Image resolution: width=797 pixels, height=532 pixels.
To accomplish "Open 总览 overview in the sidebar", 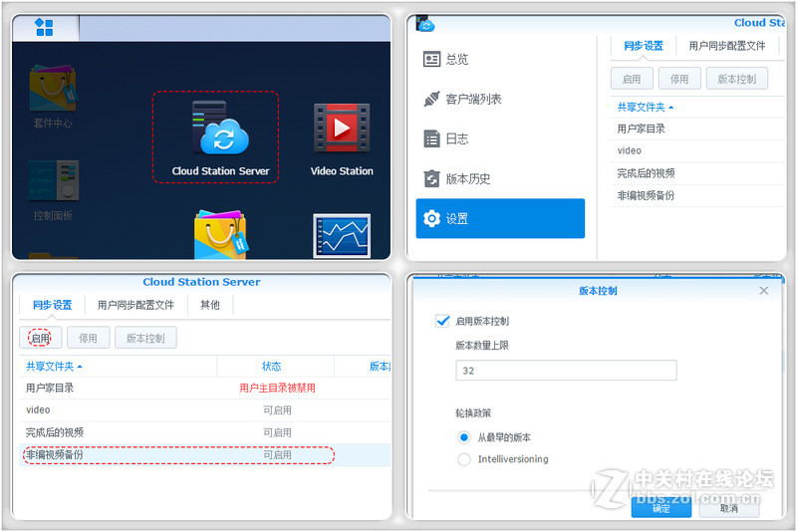I will click(500, 60).
